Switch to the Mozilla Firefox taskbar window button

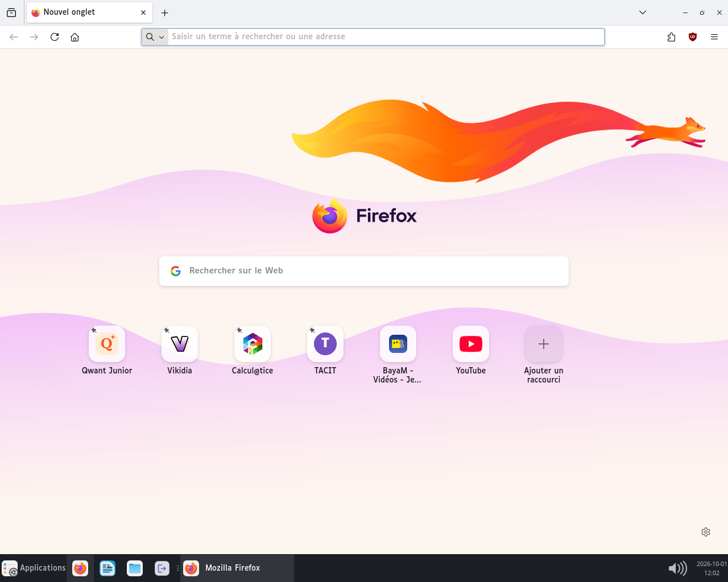pos(237,568)
